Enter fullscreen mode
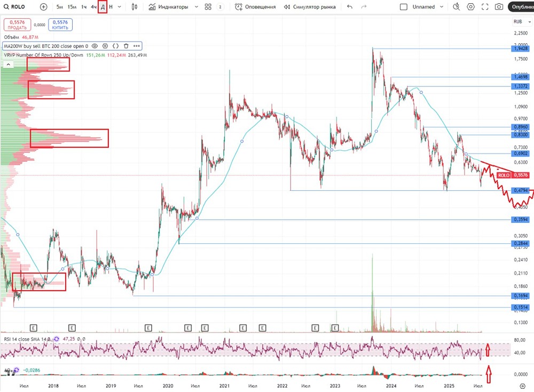This screenshot has width=534, height=392. pyautogui.click(x=485, y=7)
